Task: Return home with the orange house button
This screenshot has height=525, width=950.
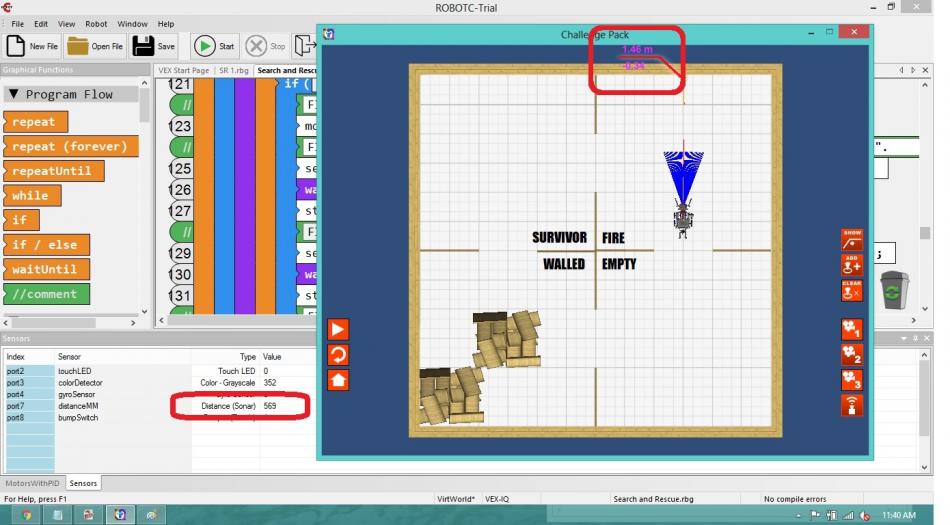Action: (x=338, y=380)
